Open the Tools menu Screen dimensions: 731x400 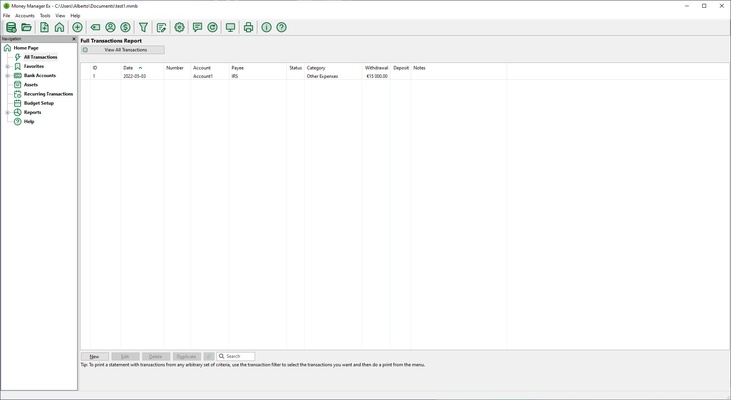(x=45, y=15)
